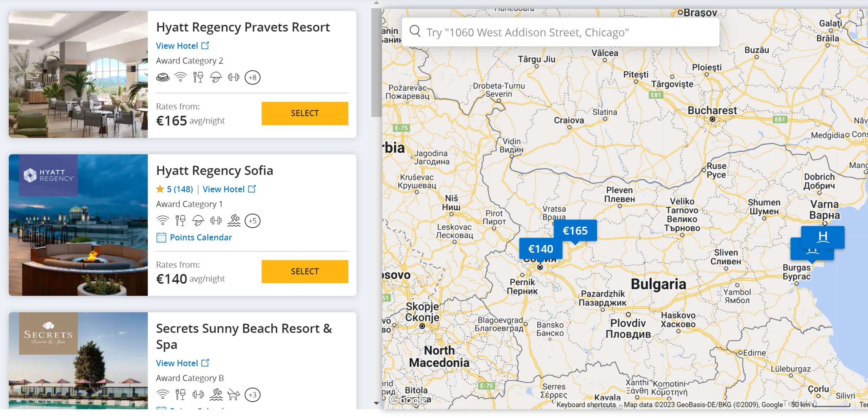Click the €165 map price marker
Image resolution: width=868 pixels, height=418 pixels.
(575, 231)
